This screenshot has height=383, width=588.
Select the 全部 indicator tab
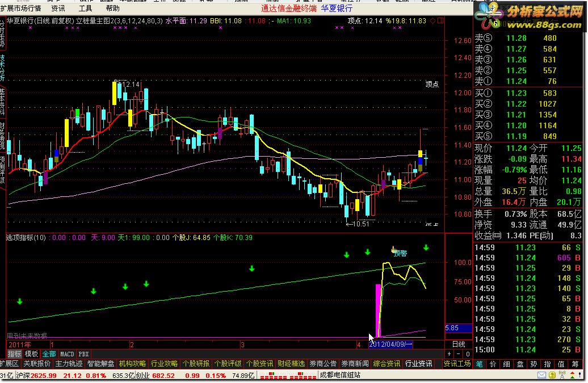click(x=49, y=354)
